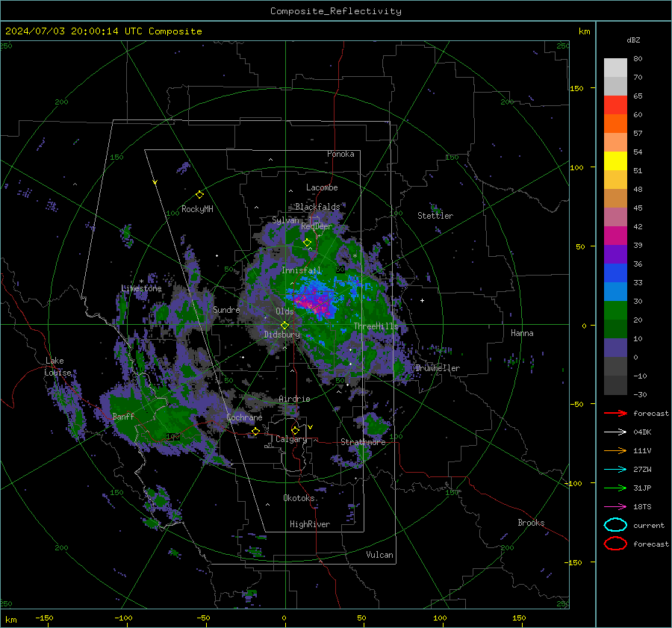Click the Olds city label

(x=284, y=311)
